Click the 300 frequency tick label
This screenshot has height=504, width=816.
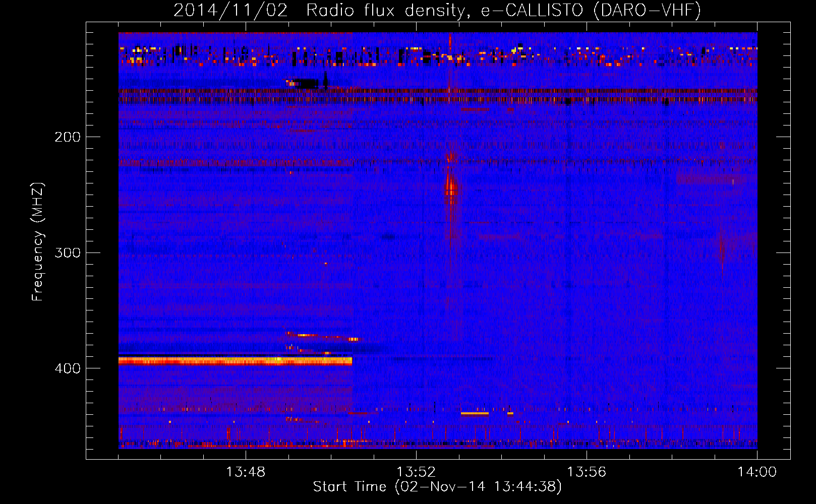tap(68, 253)
